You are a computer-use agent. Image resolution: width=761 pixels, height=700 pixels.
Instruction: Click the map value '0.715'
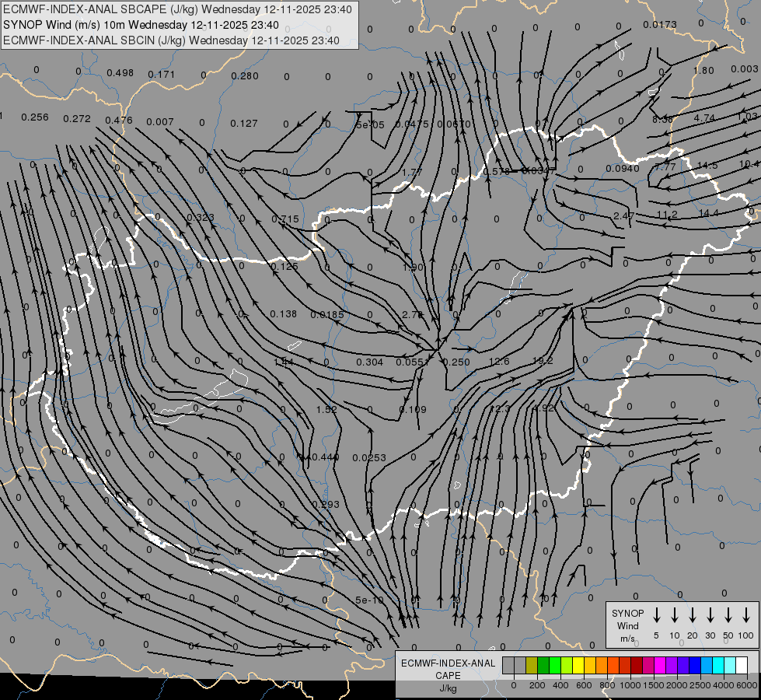[285, 219]
